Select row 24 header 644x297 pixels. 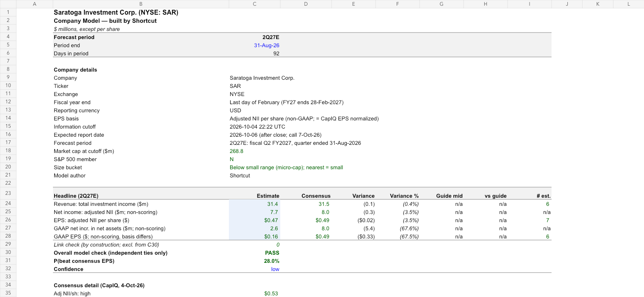pyautogui.click(x=8, y=203)
